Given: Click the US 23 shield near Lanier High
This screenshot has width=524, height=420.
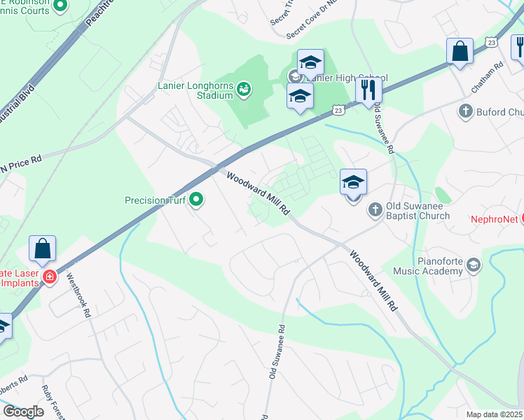Looking at the screenshot, I should [x=338, y=110].
